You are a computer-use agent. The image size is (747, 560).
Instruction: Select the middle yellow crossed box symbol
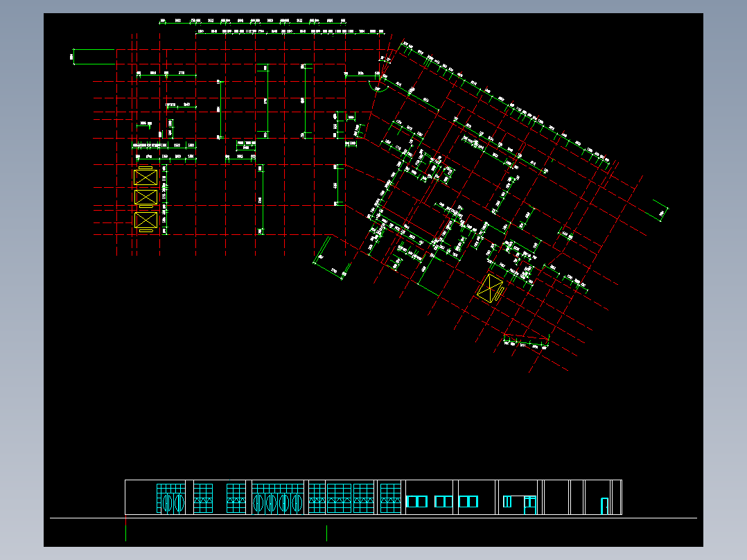146,197
